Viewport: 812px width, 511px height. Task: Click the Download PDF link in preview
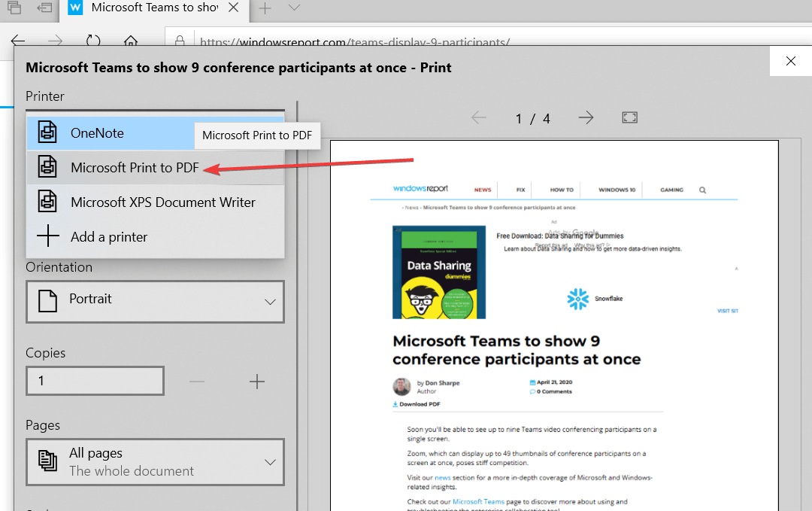pyautogui.click(x=417, y=404)
